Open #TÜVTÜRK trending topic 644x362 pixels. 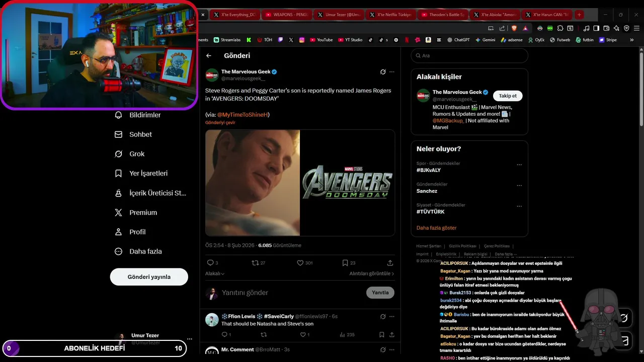click(430, 212)
